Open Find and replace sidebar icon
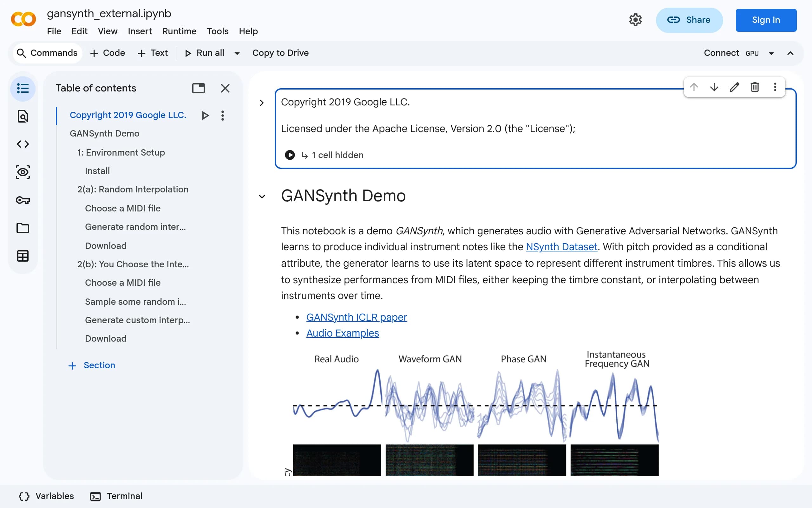This screenshot has height=508, width=812. point(23,116)
